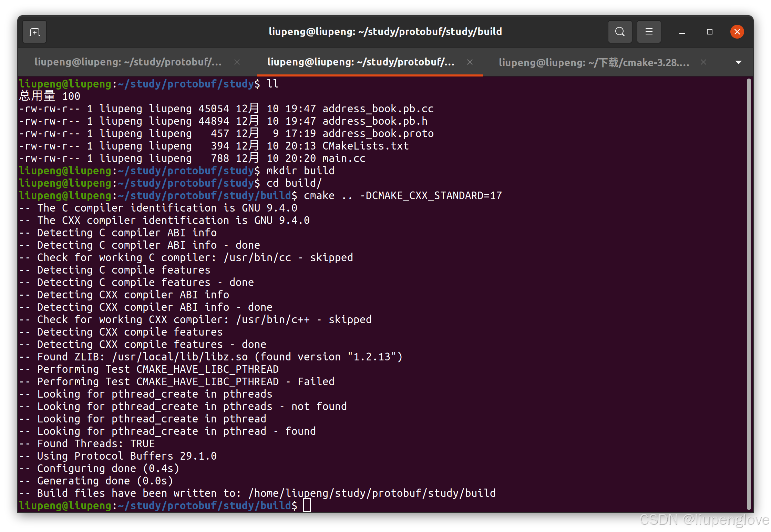Click the address_book.proto file name
The image size is (771, 532).
tap(378, 134)
